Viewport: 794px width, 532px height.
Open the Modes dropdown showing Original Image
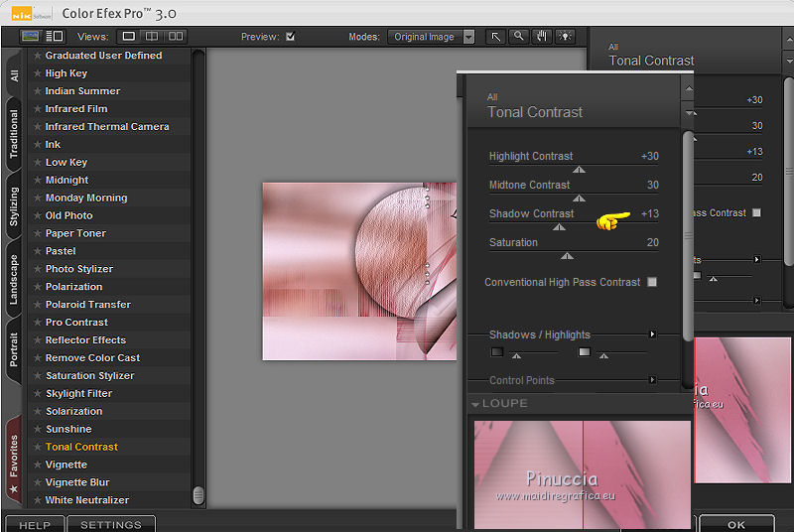(431, 37)
